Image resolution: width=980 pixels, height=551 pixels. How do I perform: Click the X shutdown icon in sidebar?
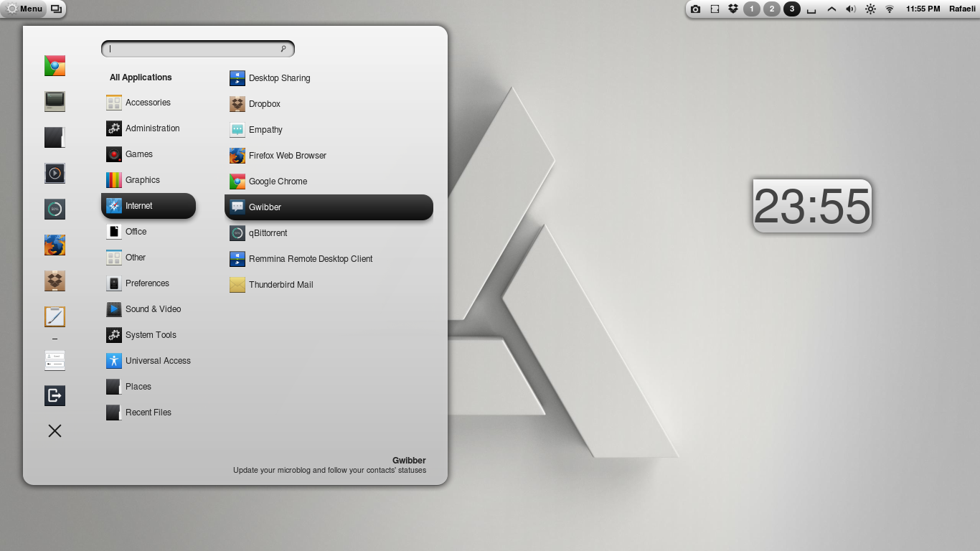point(55,430)
